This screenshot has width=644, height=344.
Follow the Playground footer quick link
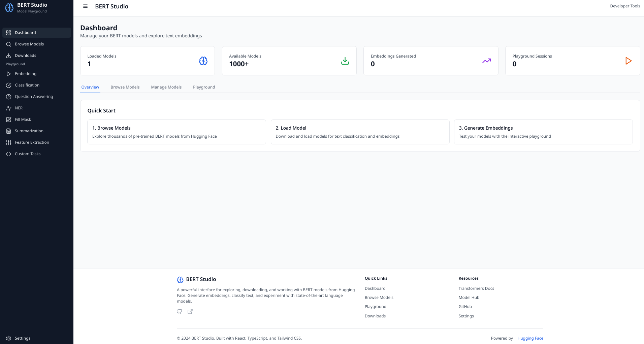(376, 307)
